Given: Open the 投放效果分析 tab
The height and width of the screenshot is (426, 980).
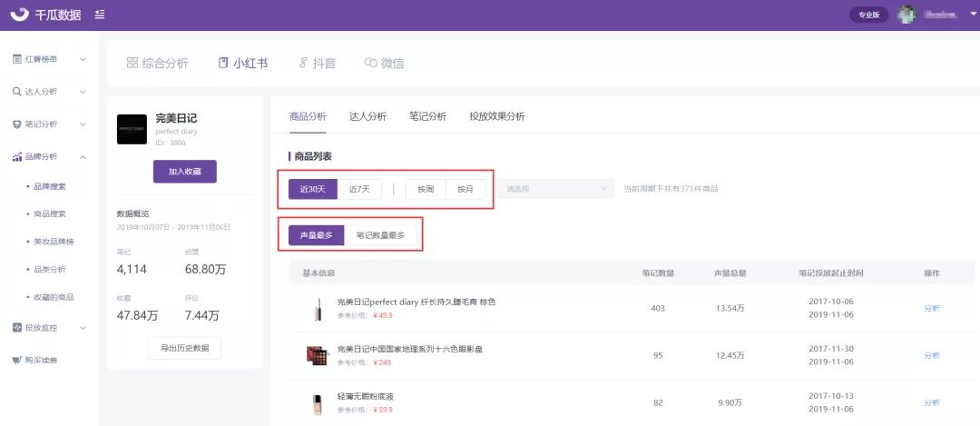Looking at the screenshot, I should point(497,116).
